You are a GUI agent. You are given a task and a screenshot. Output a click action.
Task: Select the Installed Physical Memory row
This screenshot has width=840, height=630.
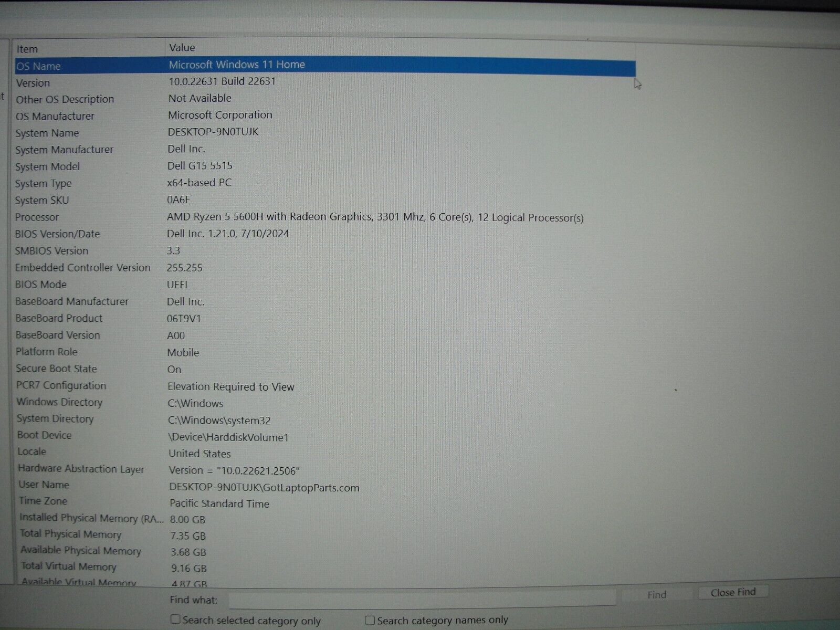325,519
